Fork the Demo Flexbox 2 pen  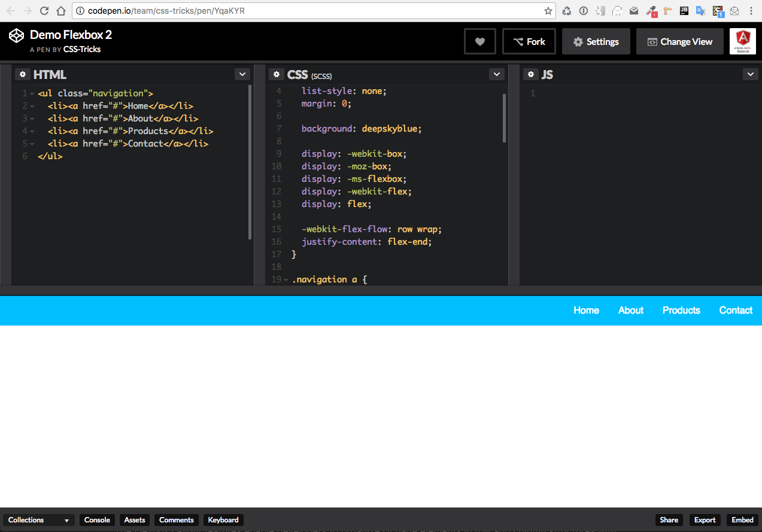coord(529,41)
